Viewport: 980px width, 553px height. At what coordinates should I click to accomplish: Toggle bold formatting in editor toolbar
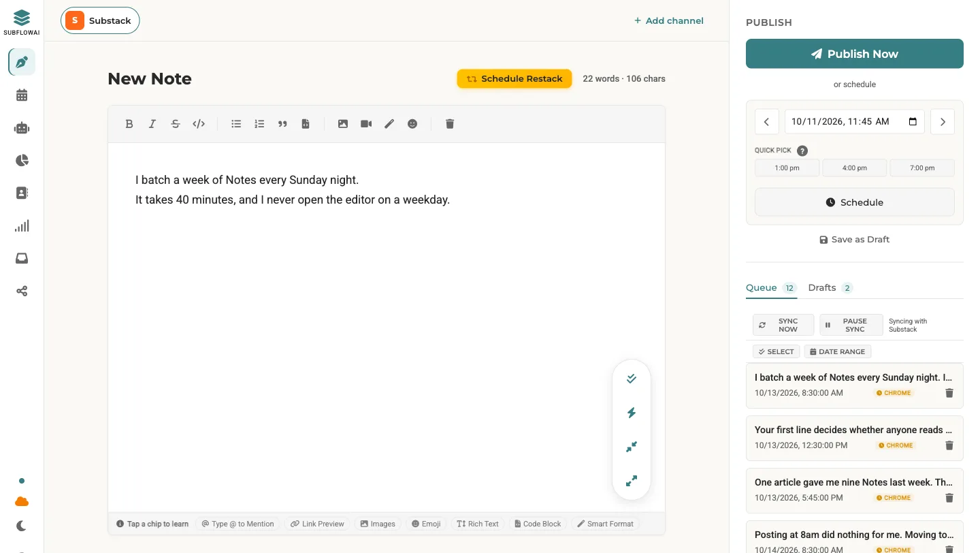tap(129, 124)
